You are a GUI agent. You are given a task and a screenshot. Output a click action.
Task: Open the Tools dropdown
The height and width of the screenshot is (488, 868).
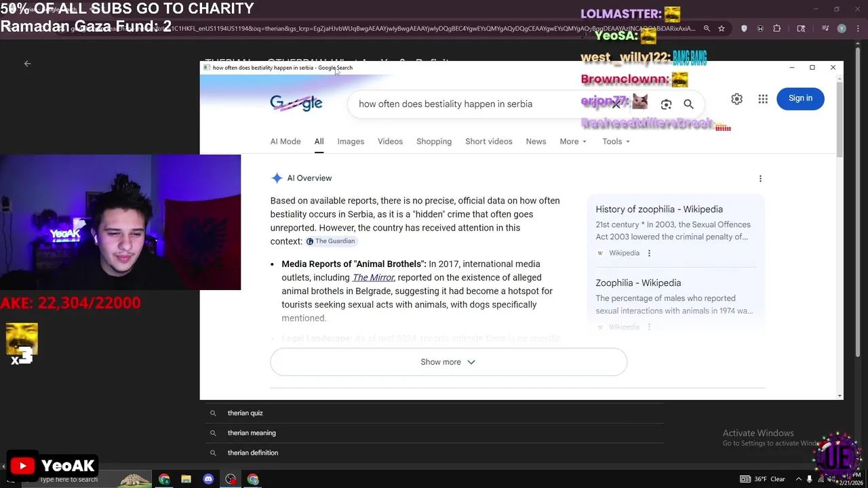pos(616,142)
